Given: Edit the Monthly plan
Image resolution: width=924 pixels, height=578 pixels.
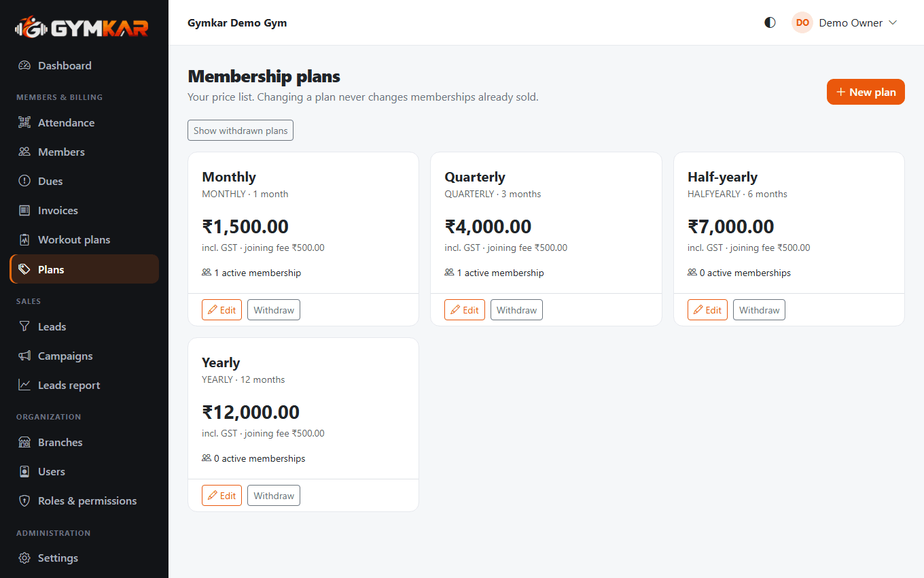Looking at the screenshot, I should point(221,310).
